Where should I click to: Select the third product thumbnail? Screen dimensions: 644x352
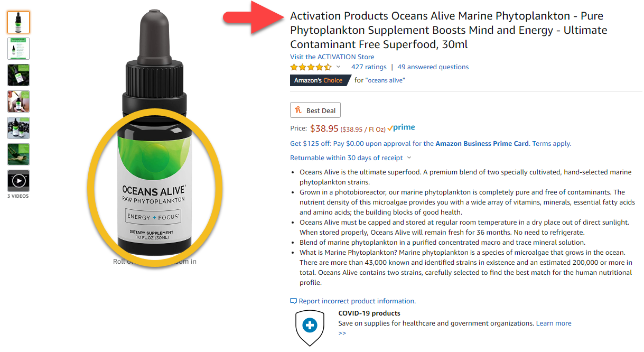(x=18, y=75)
